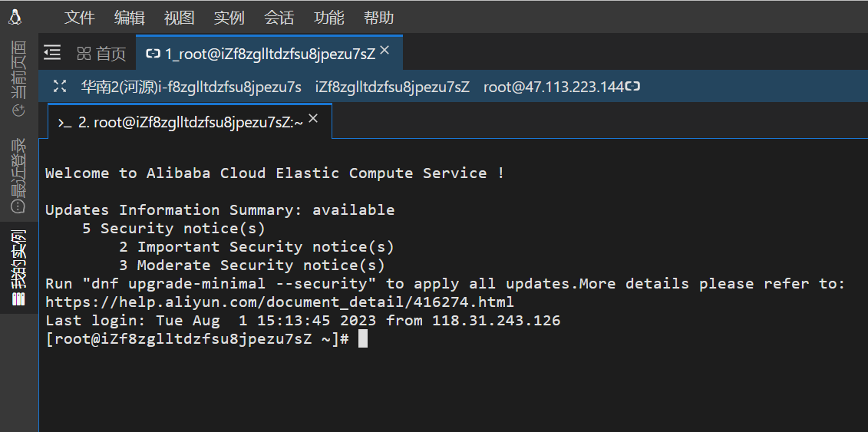Close the terminal session tab numbered 2
Screen dimensions: 868x432
313,120
